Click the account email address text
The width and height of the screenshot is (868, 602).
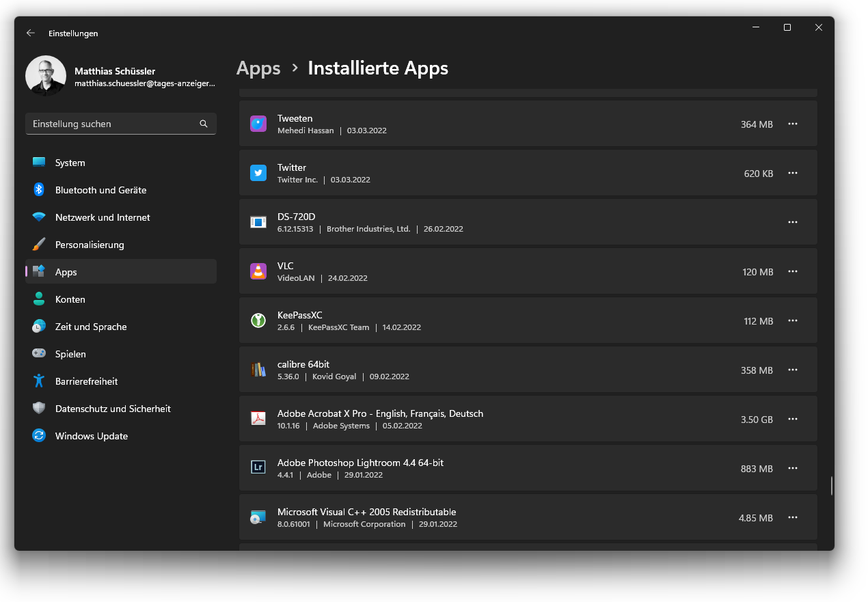[145, 83]
